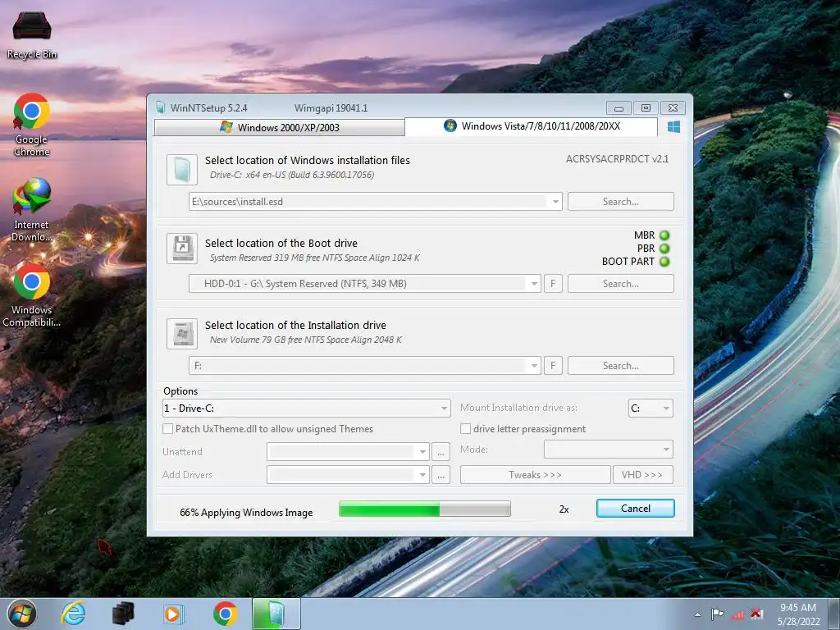The height and width of the screenshot is (630, 840).
Task: Toggle Patch UxTheme.dll checkbox
Action: [x=167, y=429]
